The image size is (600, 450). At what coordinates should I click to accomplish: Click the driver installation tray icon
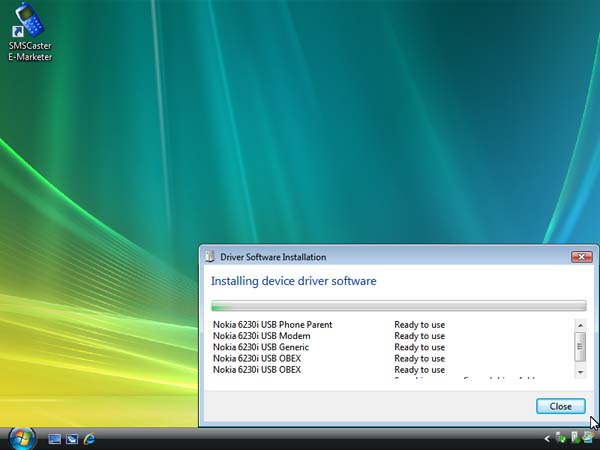(x=576, y=438)
